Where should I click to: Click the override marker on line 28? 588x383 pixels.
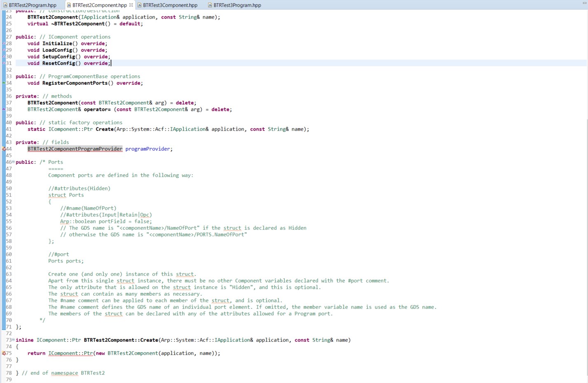pos(4,43)
